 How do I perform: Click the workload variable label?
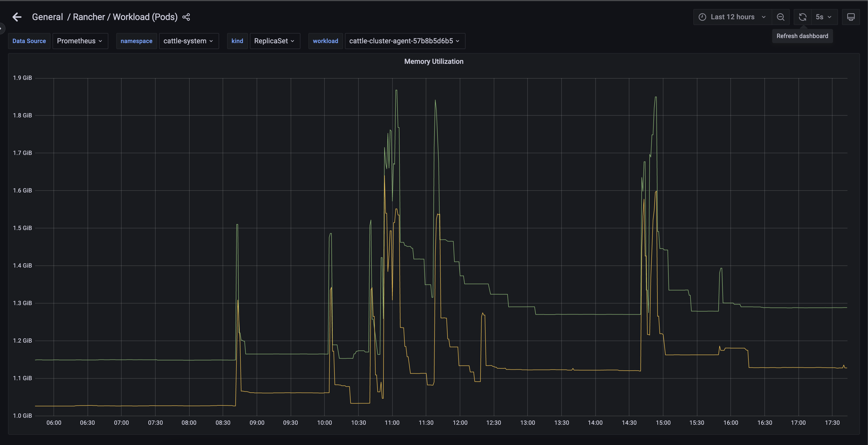click(x=325, y=41)
